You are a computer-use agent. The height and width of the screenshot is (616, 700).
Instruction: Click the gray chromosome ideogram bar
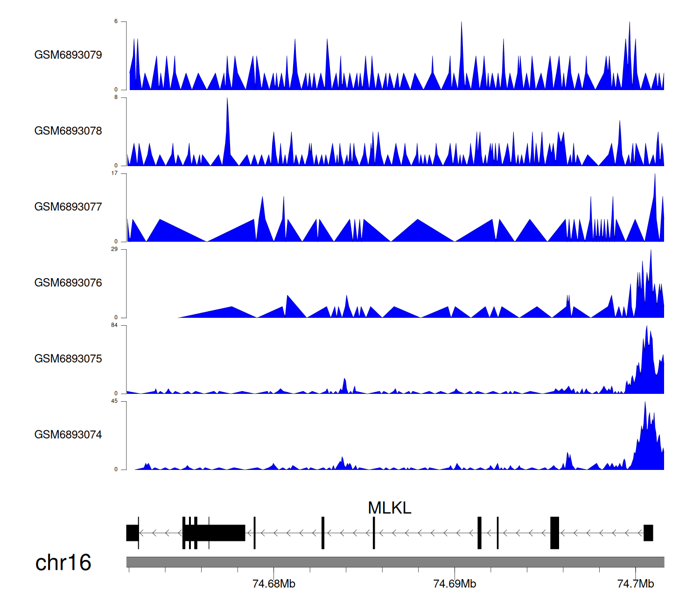395,562
